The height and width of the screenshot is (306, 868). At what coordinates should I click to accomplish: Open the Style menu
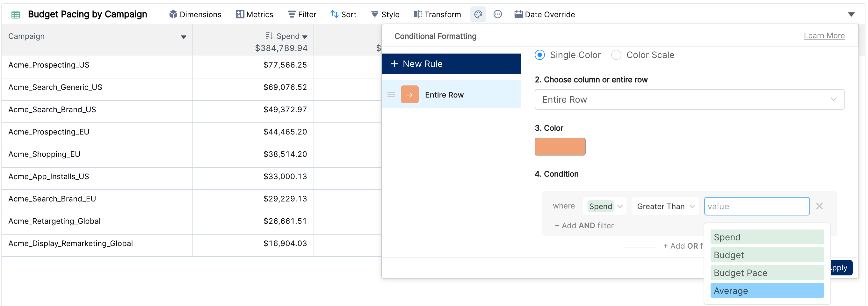pos(385,14)
